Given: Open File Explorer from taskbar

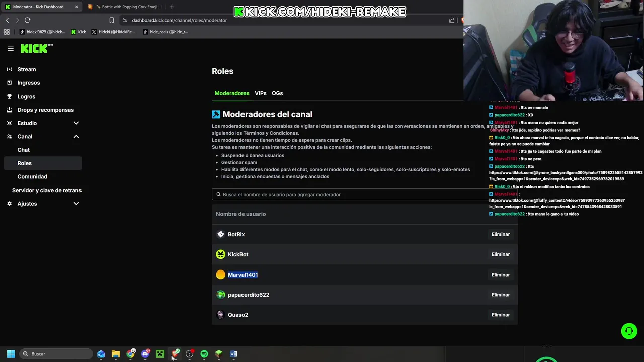Looking at the screenshot, I should point(116,354).
